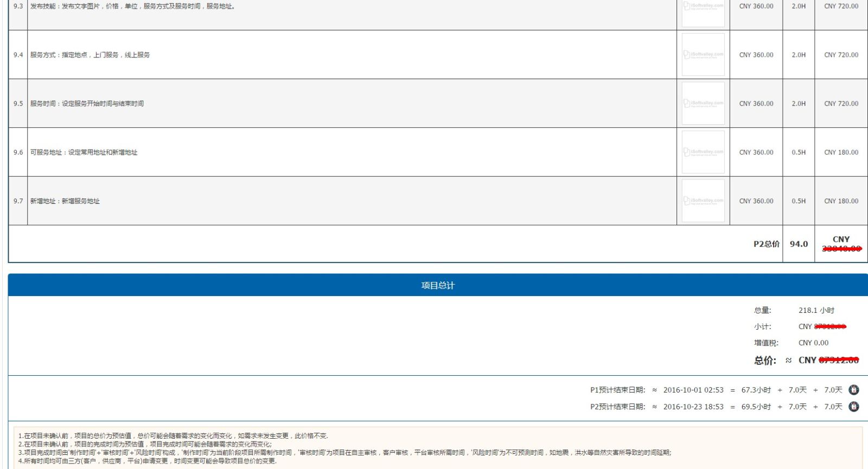Click the 增值税 CNY 0.00 value
This screenshot has height=469, width=868.
pos(813,343)
